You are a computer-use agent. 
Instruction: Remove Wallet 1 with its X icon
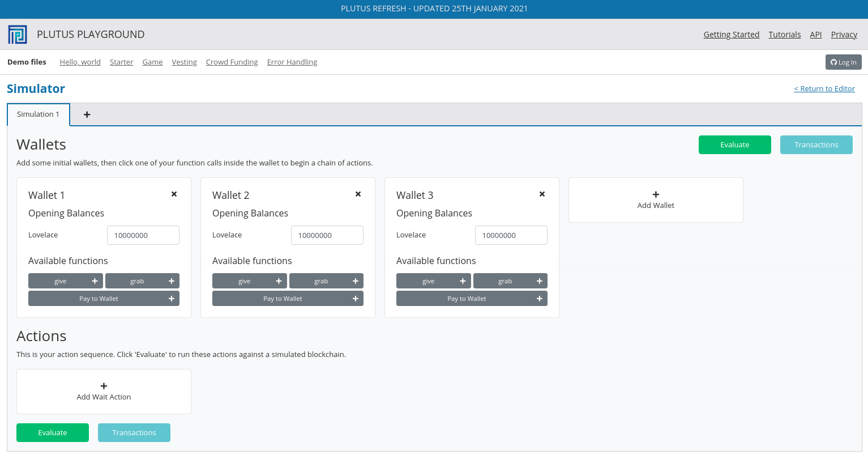point(174,194)
